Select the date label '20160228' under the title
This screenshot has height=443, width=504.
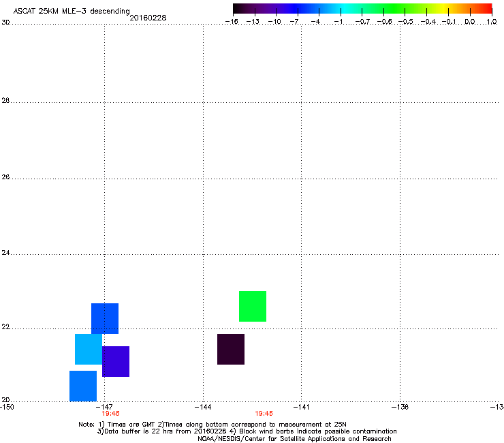(148, 18)
